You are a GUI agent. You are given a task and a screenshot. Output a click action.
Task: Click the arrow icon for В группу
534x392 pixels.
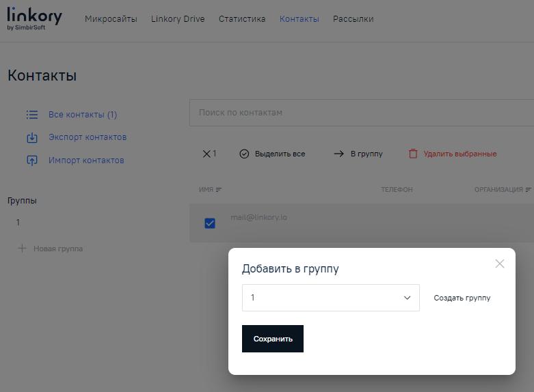click(339, 154)
